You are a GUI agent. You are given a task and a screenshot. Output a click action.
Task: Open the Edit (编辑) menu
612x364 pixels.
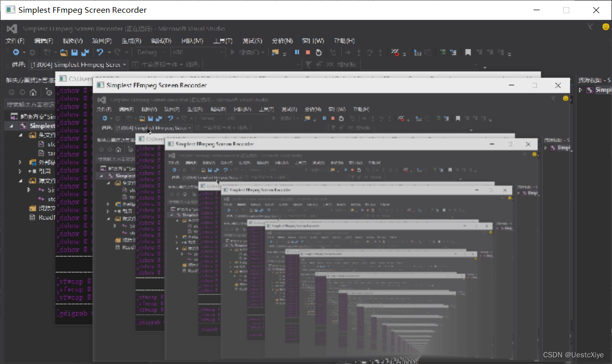43,41
